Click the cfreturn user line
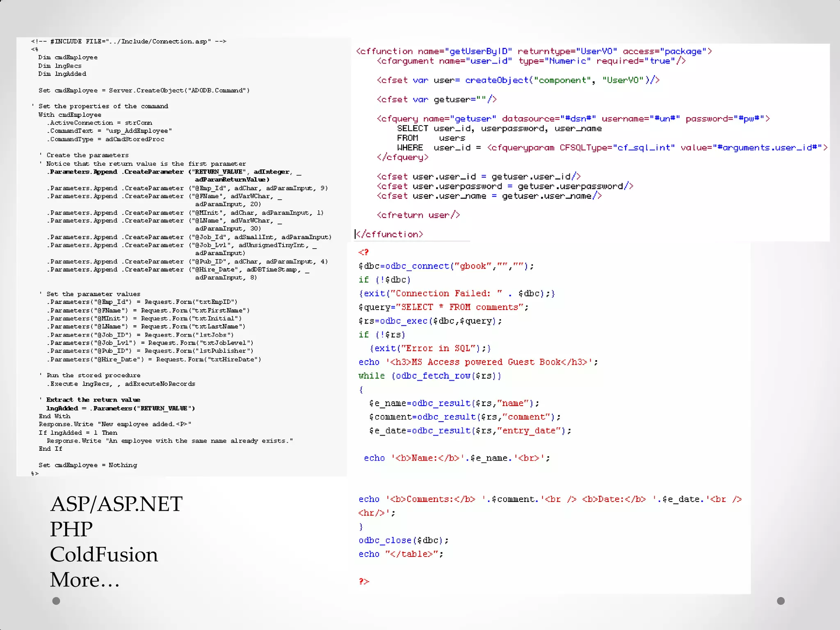Screen dimensions: 840x630 (x=418, y=215)
